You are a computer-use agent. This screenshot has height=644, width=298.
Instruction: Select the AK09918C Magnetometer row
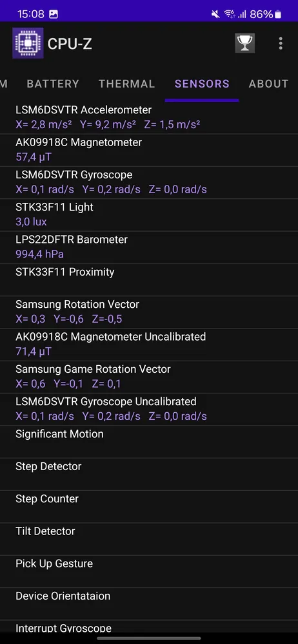click(x=149, y=150)
